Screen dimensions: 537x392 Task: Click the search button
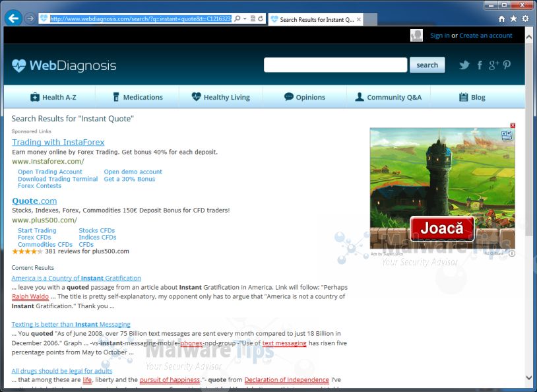(427, 65)
